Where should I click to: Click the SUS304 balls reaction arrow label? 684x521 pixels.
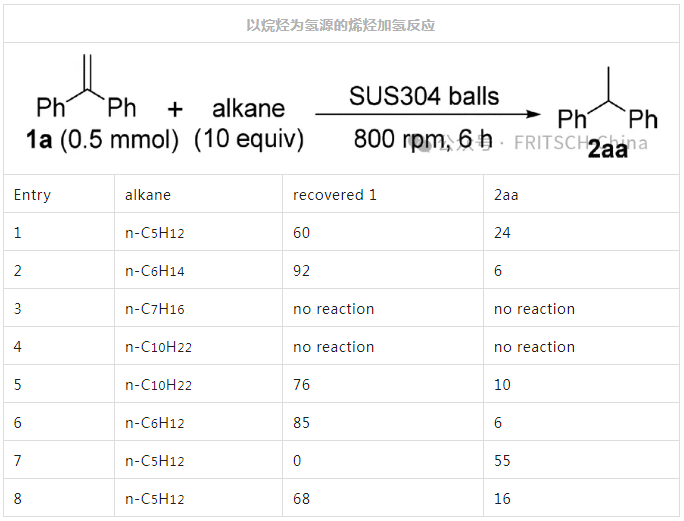point(424,97)
